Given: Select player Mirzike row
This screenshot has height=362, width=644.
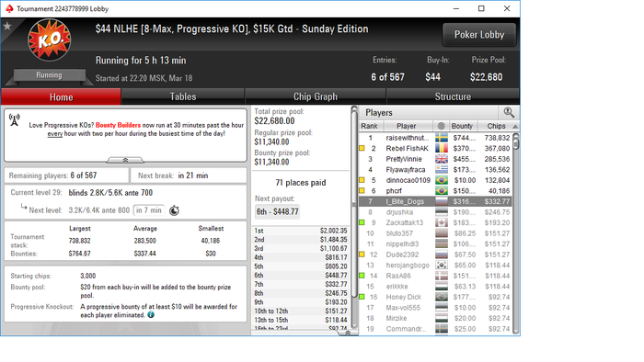Looking at the screenshot, I should pos(435,318).
